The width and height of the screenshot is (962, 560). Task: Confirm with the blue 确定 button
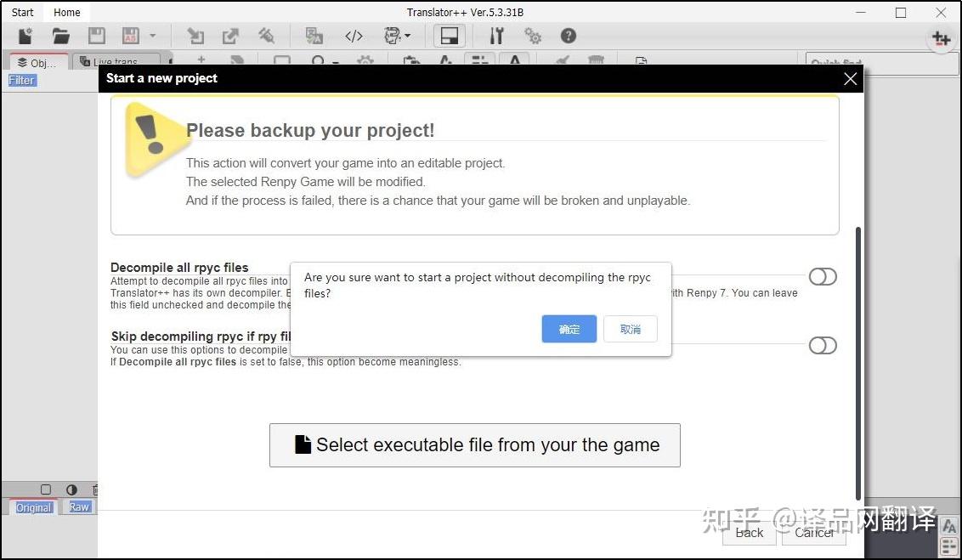point(569,330)
